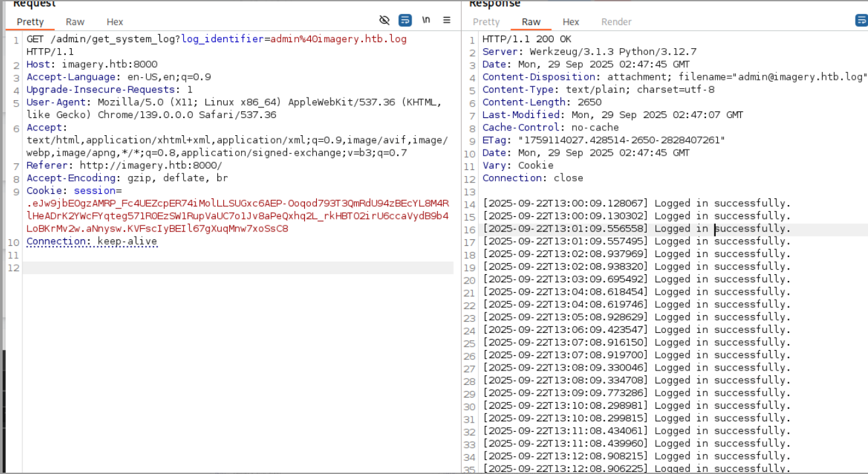Click the User-Agent header line

[234, 108]
